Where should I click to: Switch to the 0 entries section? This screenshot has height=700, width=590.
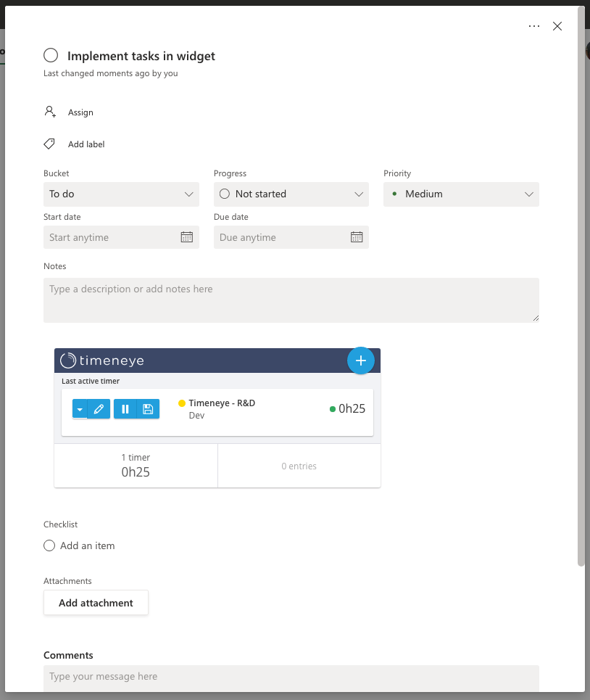(299, 465)
